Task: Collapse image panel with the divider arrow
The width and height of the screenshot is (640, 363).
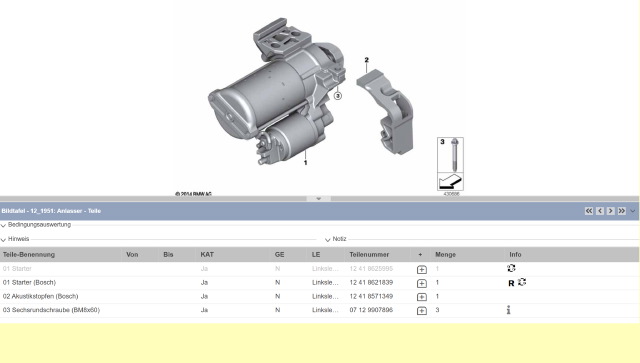Action: pos(318,198)
